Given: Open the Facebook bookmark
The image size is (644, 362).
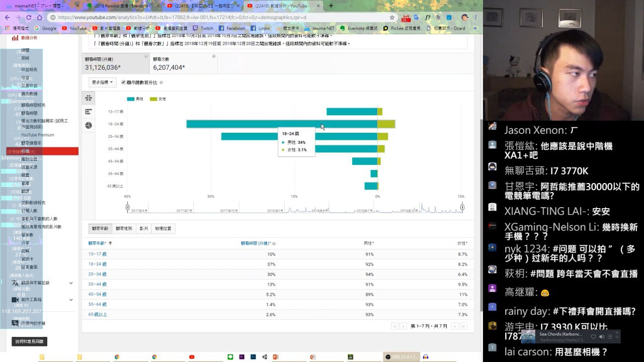Looking at the screenshot, I should click(x=232, y=29).
